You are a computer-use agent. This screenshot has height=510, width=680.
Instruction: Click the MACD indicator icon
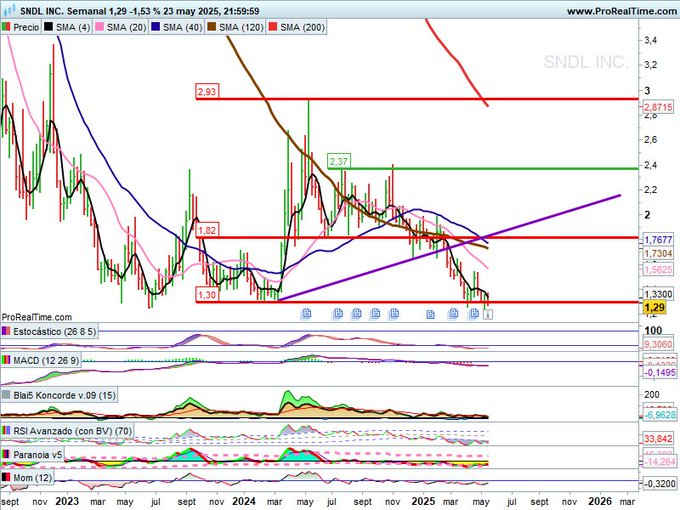tap(6, 360)
